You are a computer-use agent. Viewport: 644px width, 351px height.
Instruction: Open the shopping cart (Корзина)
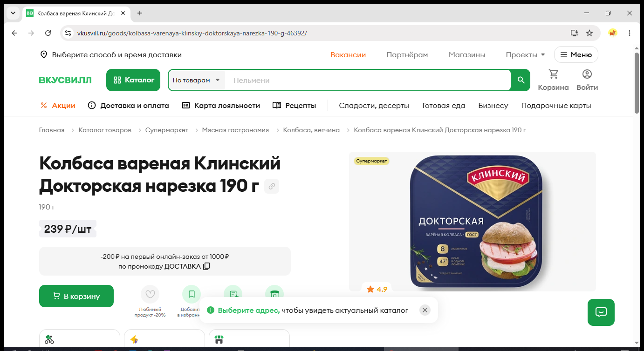553,80
